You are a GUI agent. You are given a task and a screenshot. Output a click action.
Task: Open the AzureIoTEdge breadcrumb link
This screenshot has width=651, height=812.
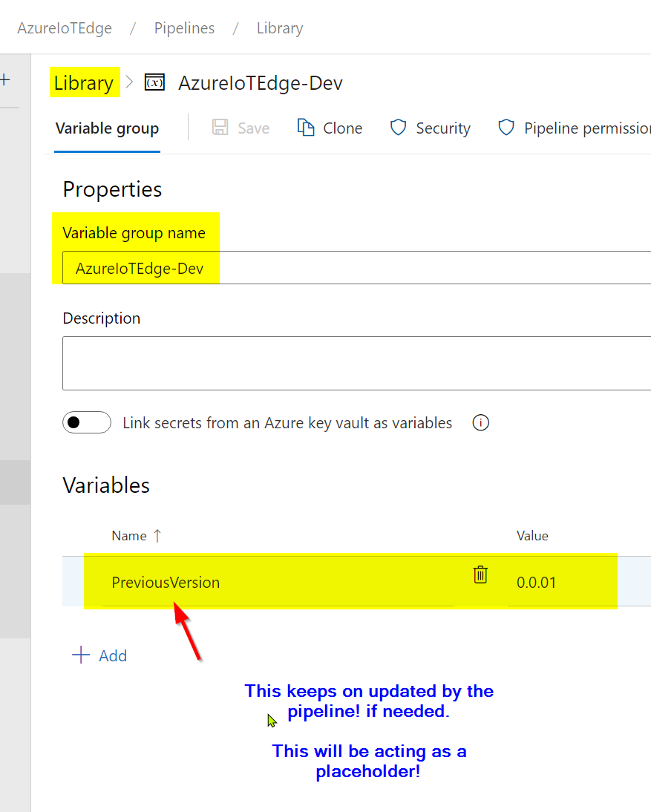tap(65, 28)
